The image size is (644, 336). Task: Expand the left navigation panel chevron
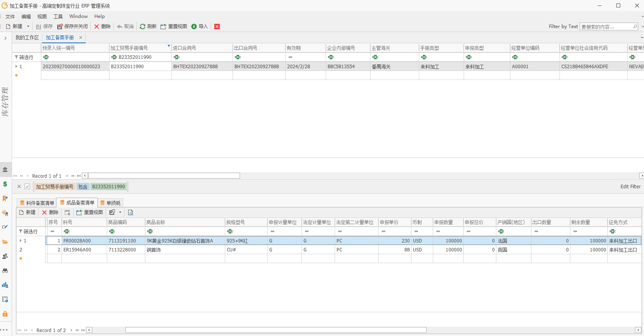pos(5,38)
